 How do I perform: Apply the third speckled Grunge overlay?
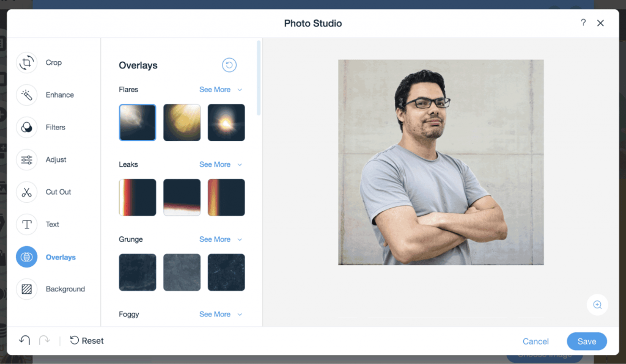coord(226,272)
